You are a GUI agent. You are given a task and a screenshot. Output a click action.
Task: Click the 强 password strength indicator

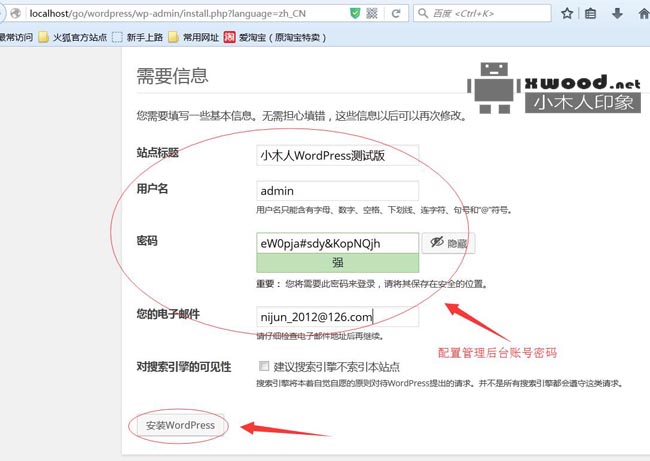point(337,263)
